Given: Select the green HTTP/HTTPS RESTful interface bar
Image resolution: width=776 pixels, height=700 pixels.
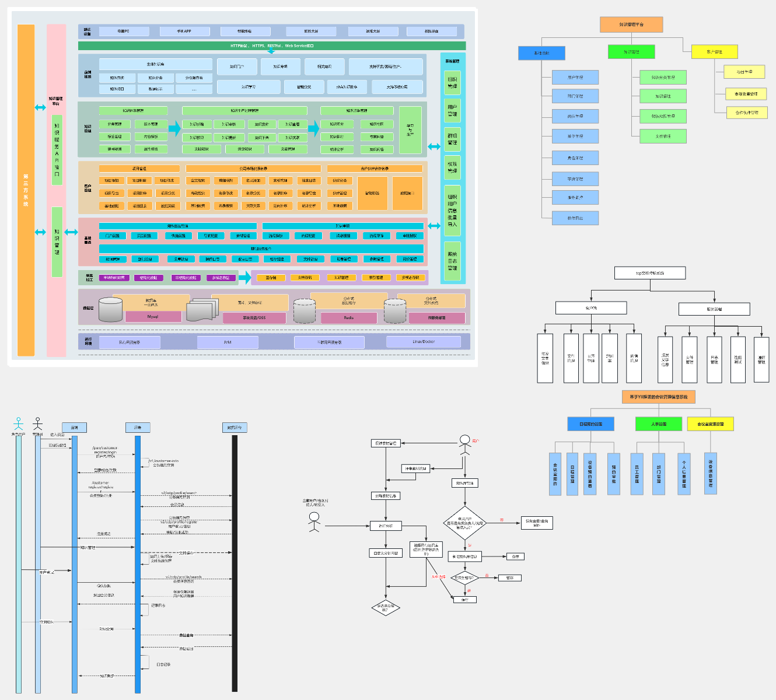Looking at the screenshot, I should click(272, 45).
